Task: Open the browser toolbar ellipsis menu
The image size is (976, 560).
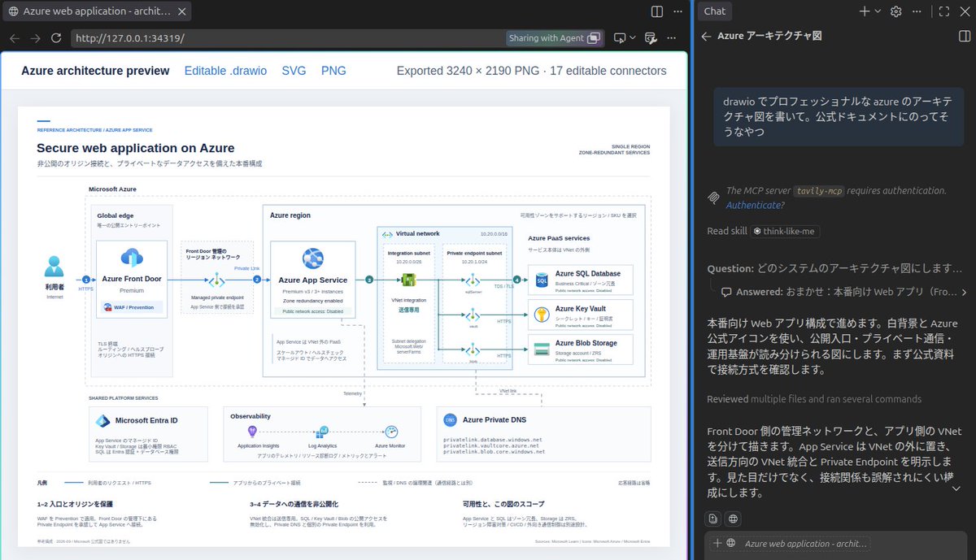Action: (672, 38)
